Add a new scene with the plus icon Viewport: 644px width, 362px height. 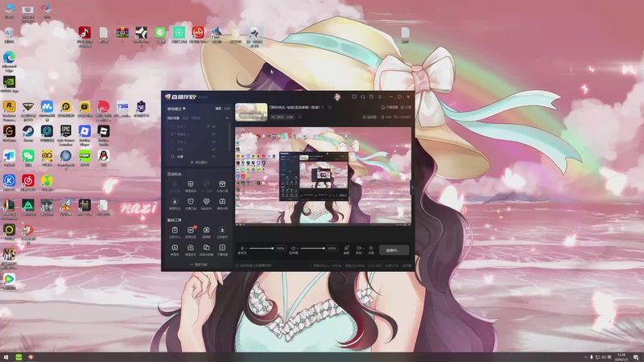[x=227, y=118]
